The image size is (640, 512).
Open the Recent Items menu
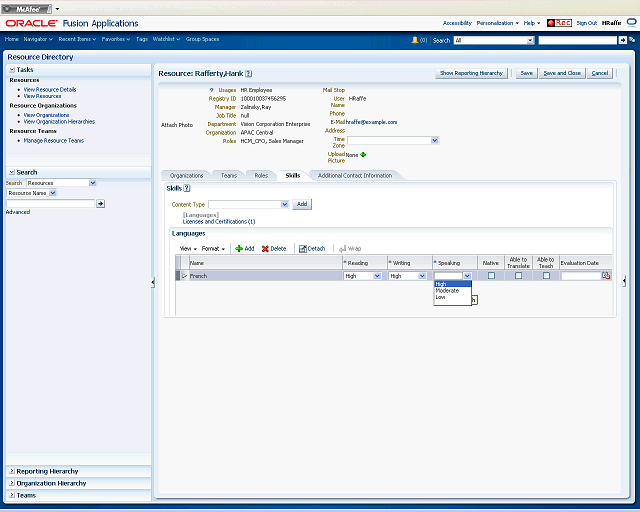click(x=77, y=39)
